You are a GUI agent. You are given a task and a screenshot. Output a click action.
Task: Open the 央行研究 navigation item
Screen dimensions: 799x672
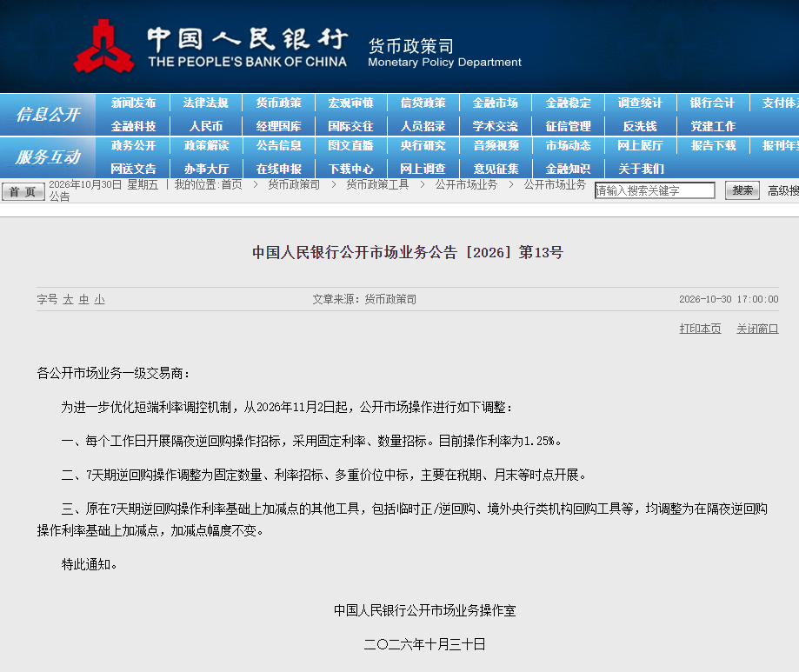click(423, 146)
